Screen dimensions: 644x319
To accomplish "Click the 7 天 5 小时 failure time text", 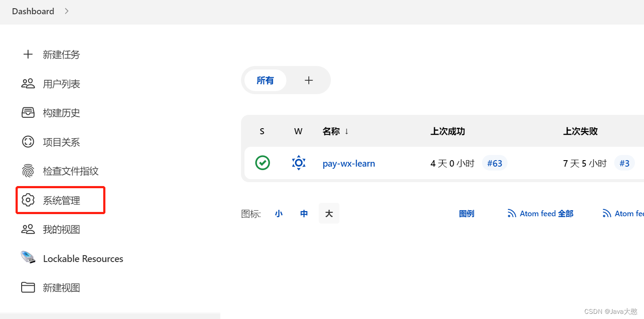I will click(585, 163).
